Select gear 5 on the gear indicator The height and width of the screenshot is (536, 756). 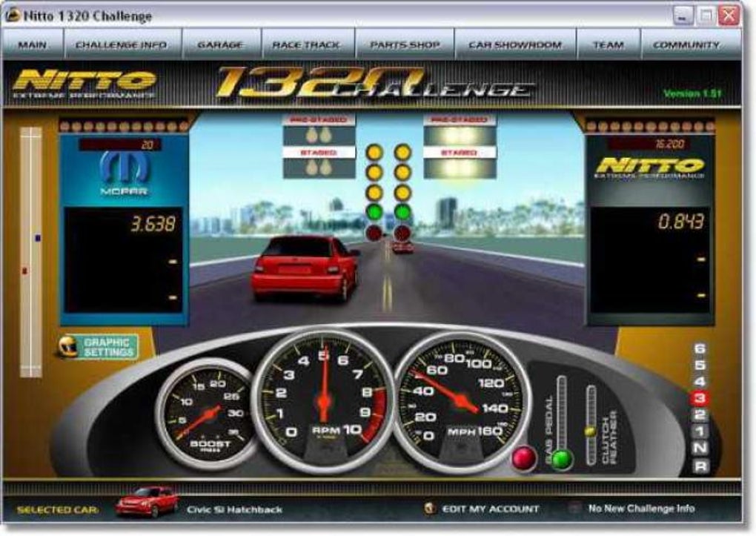(x=700, y=365)
